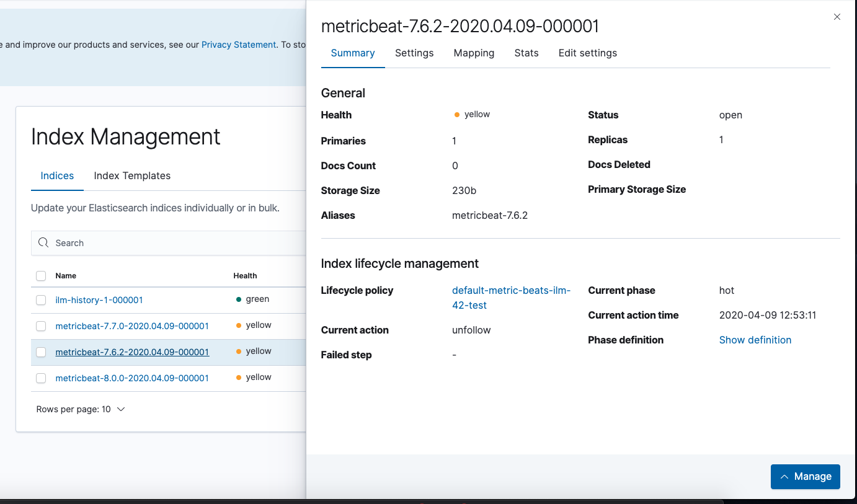Check the checkbox for metricbeat-7.6.2-2020.04.09-000001
The width and height of the screenshot is (857, 504).
point(41,351)
